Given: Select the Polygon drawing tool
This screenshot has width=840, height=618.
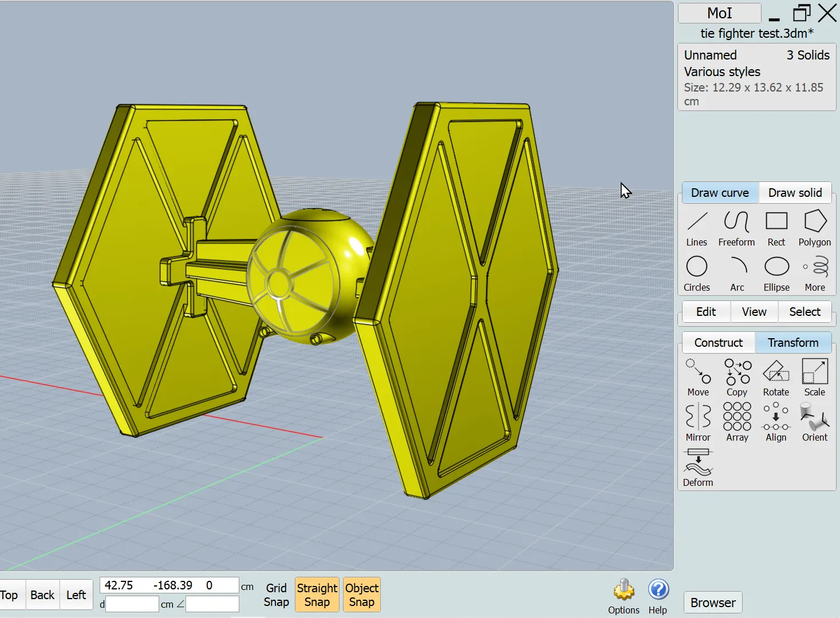Looking at the screenshot, I should click(815, 228).
